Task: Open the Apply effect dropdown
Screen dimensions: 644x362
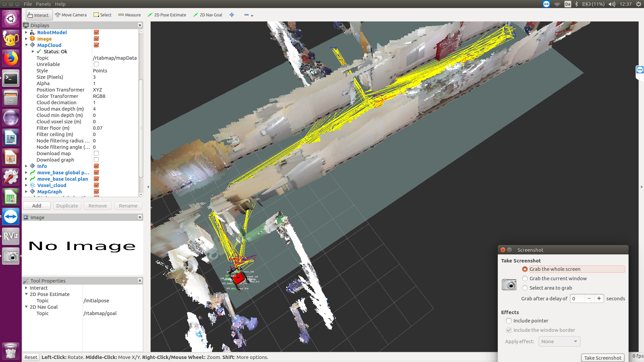Action: tap(559, 342)
